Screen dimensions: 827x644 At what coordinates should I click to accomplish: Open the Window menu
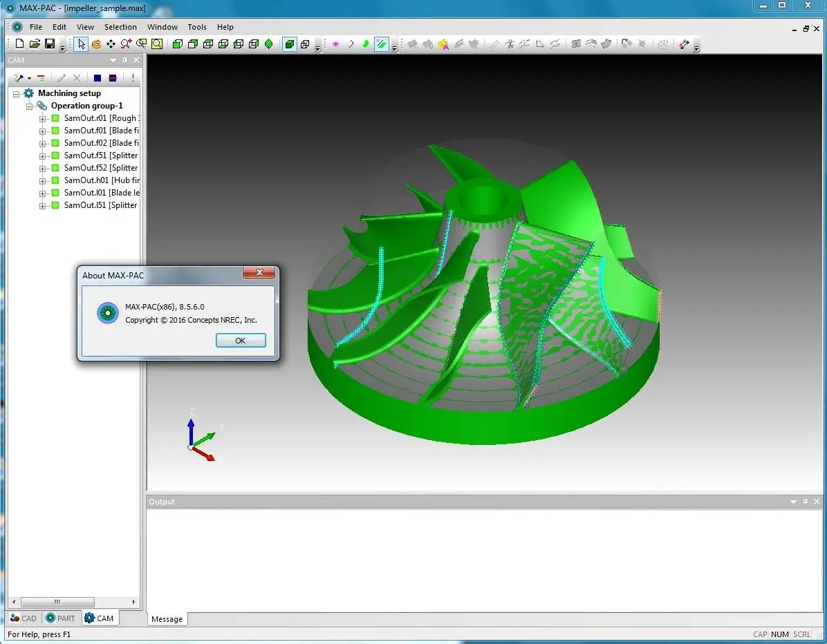point(162,27)
